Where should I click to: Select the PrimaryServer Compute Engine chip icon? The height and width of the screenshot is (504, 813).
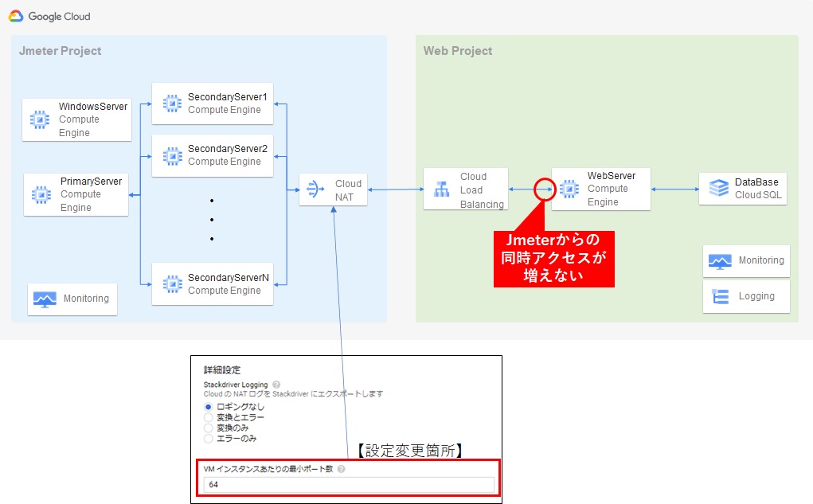tap(41, 194)
